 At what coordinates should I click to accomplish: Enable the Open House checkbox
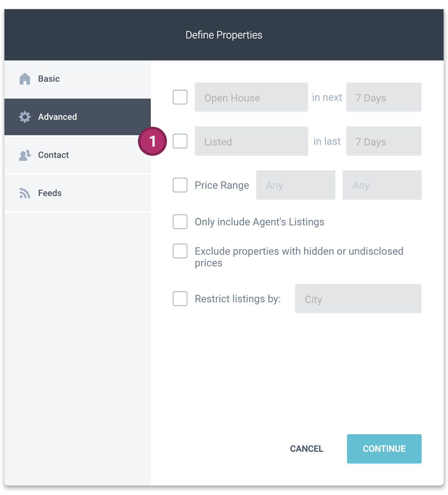[180, 97]
